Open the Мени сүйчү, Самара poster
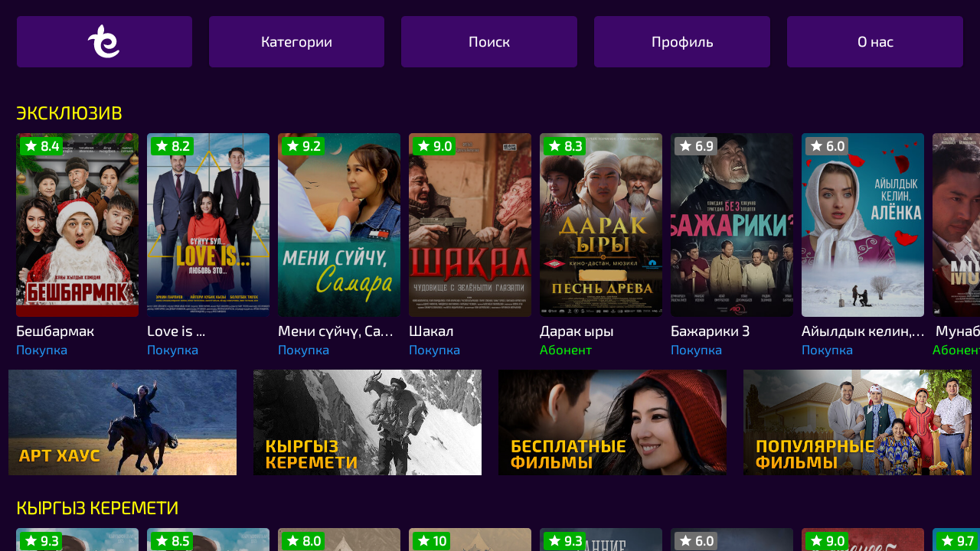The image size is (980, 551). [339, 225]
